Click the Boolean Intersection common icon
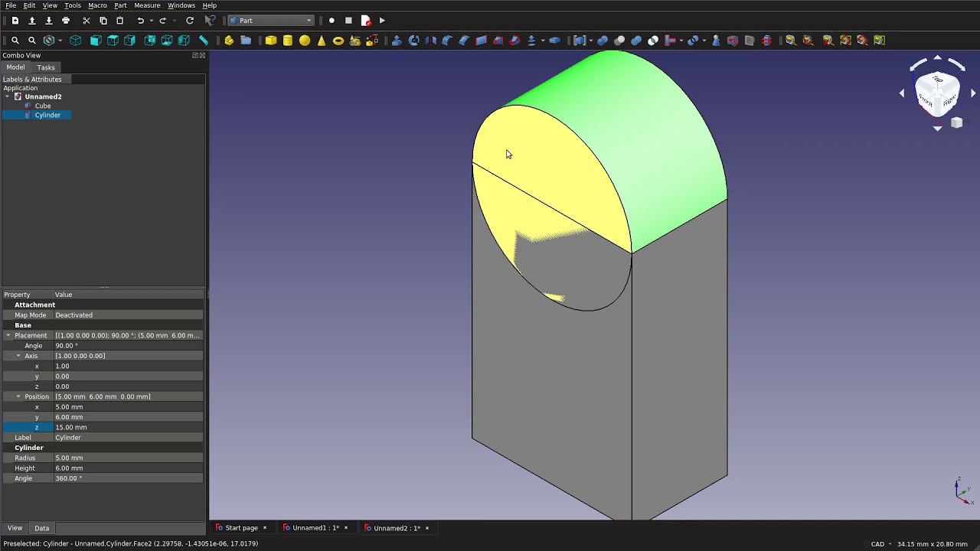This screenshot has width=980, height=551. coord(653,41)
